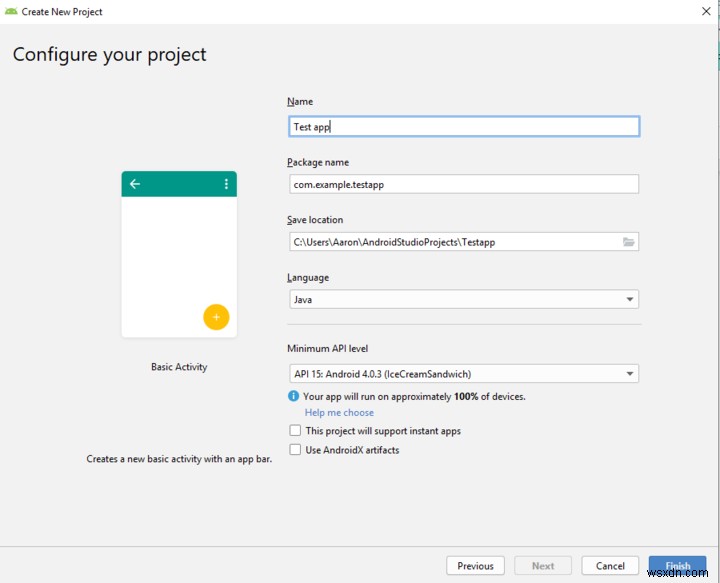Select the Basic Activity preview thumbnail
The height and width of the screenshot is (583, 720).
[x=179, y=254]
